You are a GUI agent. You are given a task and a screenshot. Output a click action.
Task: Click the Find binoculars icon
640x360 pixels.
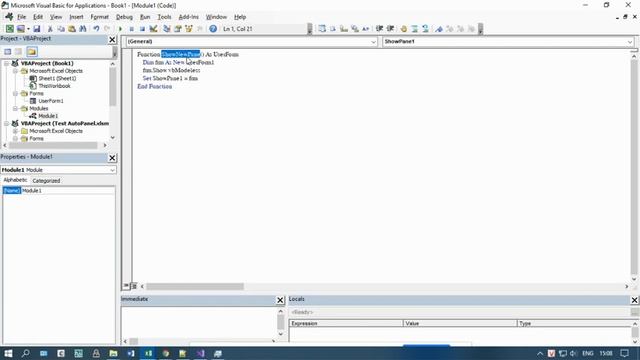pos(83,29)
